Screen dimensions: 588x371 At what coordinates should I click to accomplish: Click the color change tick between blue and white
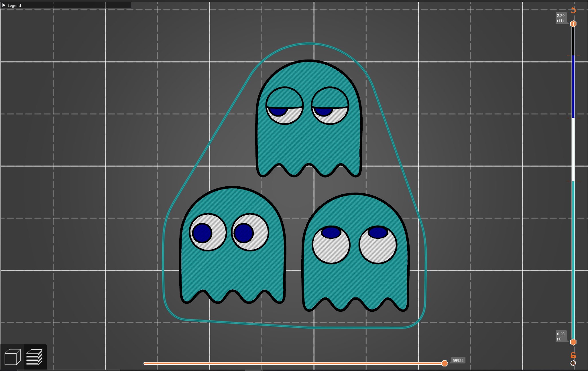(x=573, y=118)
